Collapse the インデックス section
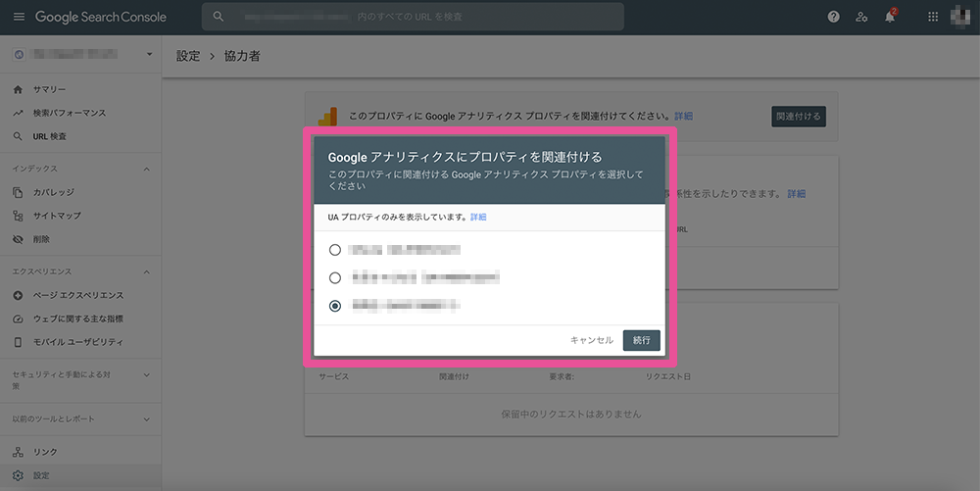 [147, 169]
